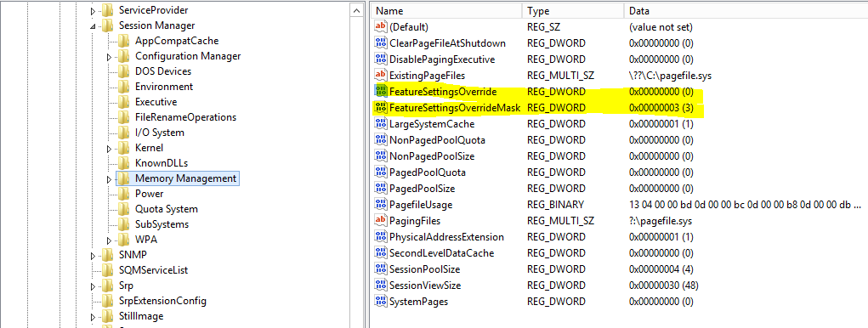The width and height of the screenshot is (868, 328).
Task: Click the data cell \??\C:\pagefile.sys
Action: coord(672,76)
